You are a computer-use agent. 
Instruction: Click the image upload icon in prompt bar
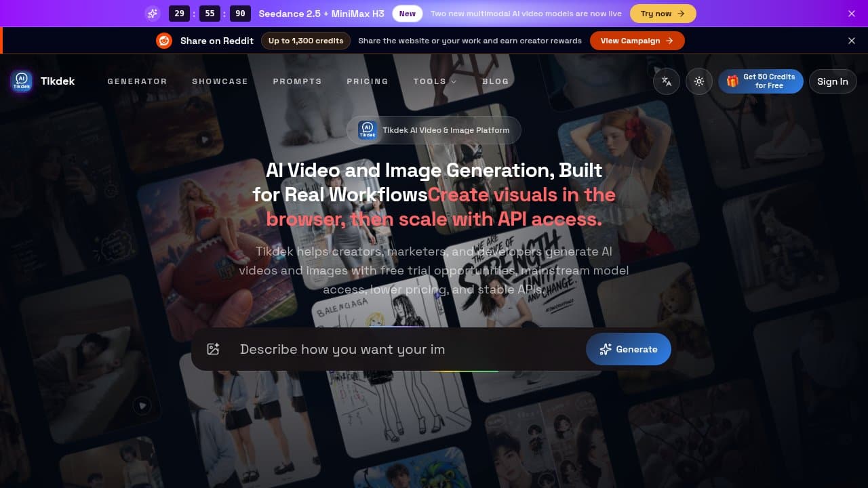[214, 349]
